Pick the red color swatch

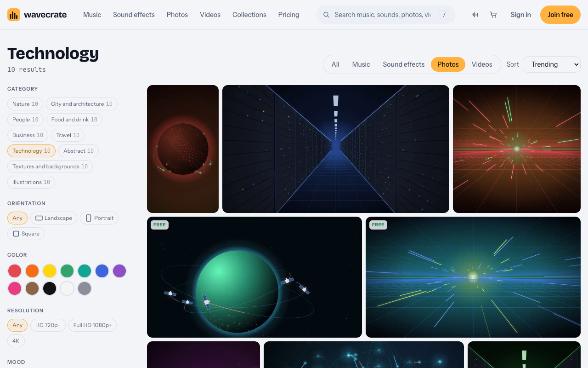[15, 271]
